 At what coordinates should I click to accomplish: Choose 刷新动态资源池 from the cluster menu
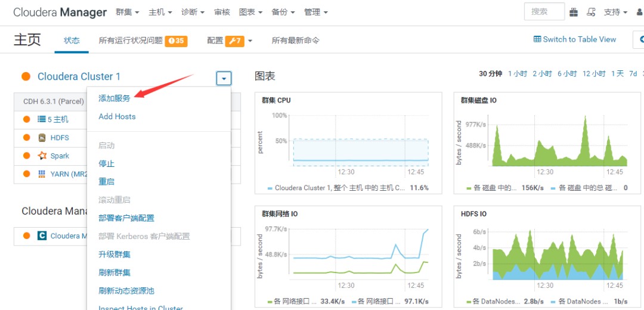pyautogui.click(x=126, y=291)
